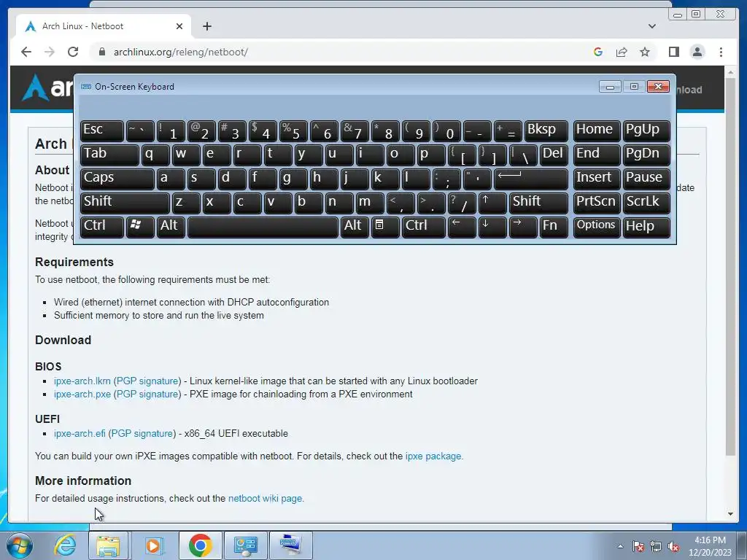Toggle the Caps key on keyboard

[x=117, y=179]
